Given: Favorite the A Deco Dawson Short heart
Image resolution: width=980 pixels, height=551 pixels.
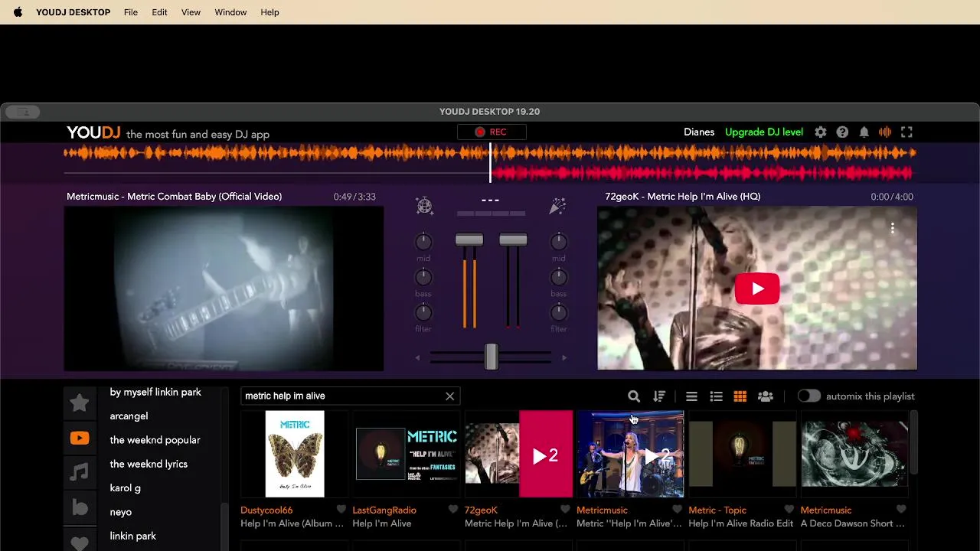Looking at the screenshot, I should (x=901, y=510).
